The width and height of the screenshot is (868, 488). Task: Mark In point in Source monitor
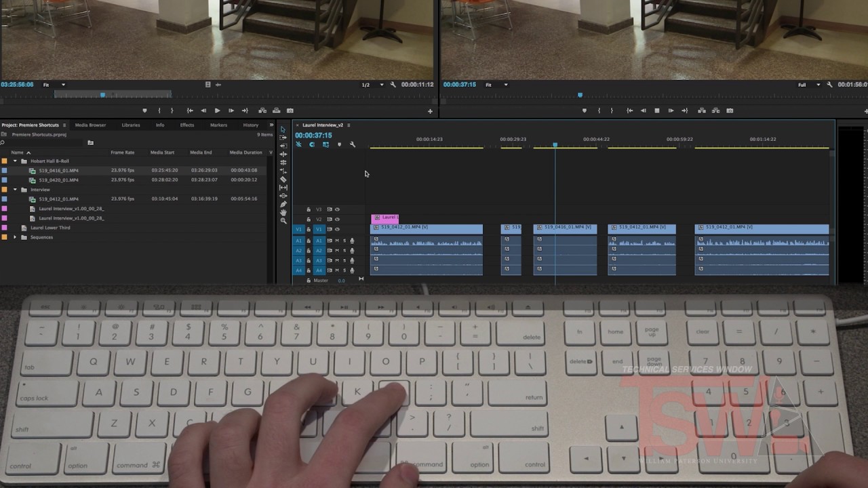[x=159, y=110]
